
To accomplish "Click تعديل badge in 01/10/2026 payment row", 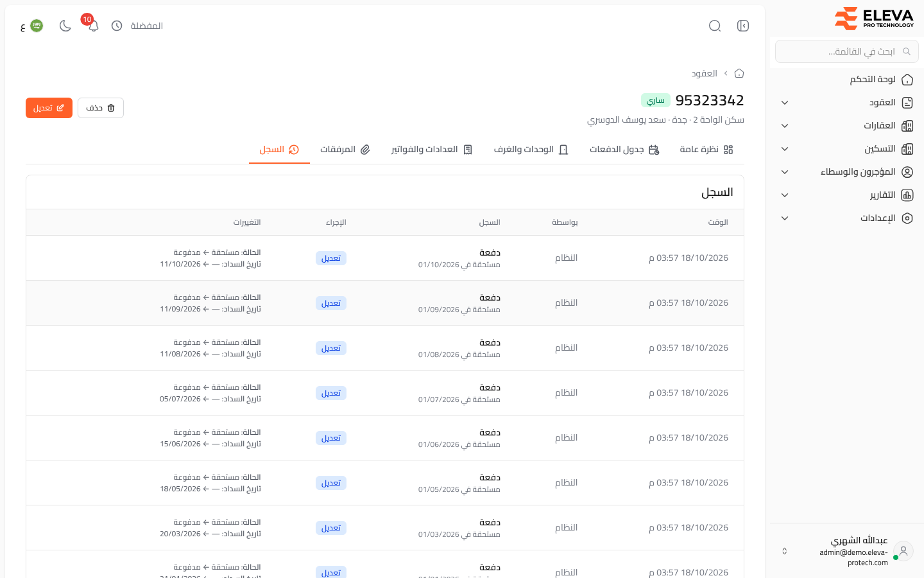I will 331,258.
